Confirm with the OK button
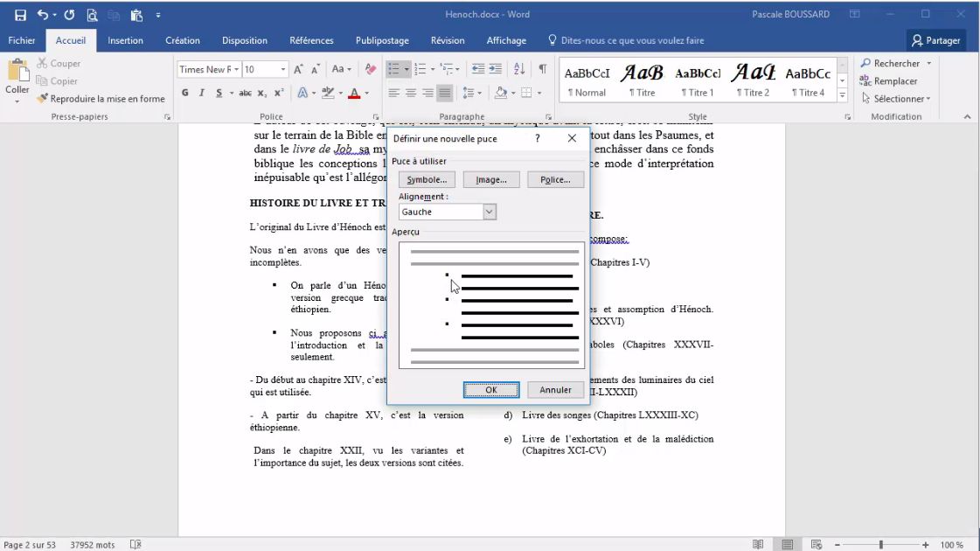 click(490, 389)
